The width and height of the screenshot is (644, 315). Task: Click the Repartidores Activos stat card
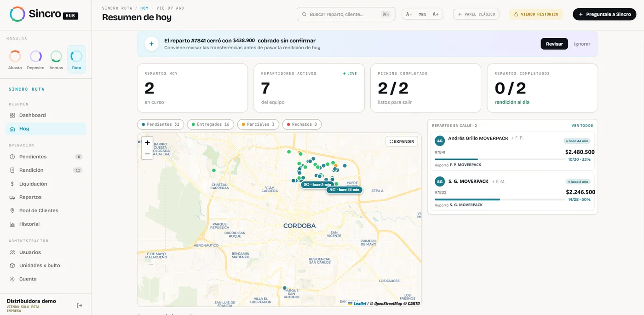click(x=309, y=88)
